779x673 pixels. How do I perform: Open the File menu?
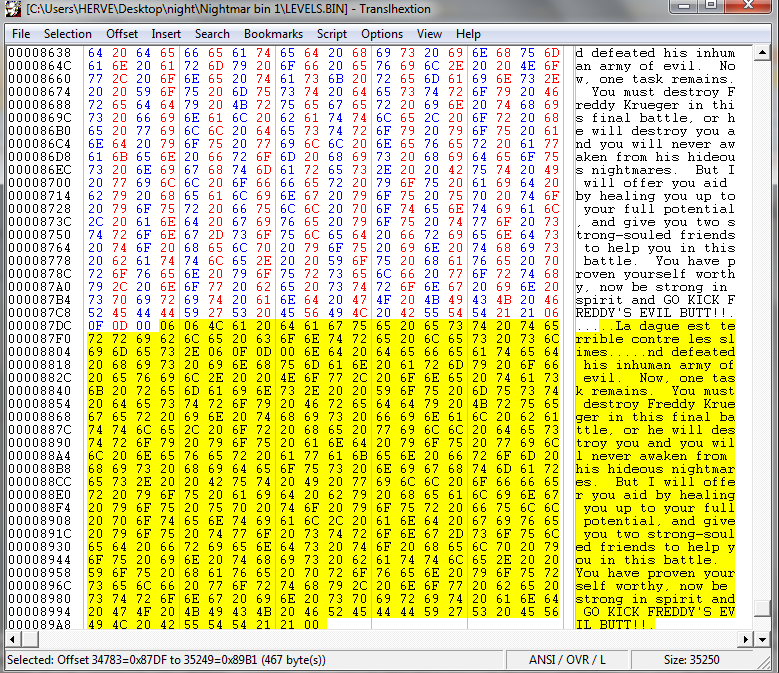(x=21, y=34)
